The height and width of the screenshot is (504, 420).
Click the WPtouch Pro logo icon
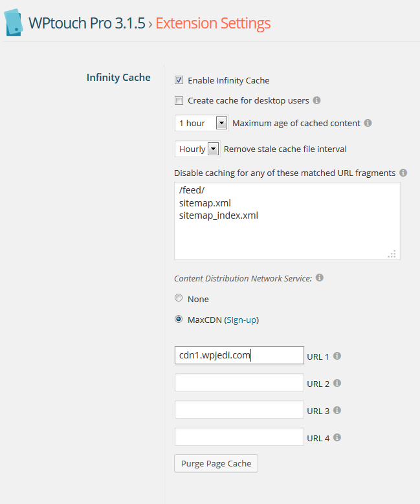coord(14,23)
